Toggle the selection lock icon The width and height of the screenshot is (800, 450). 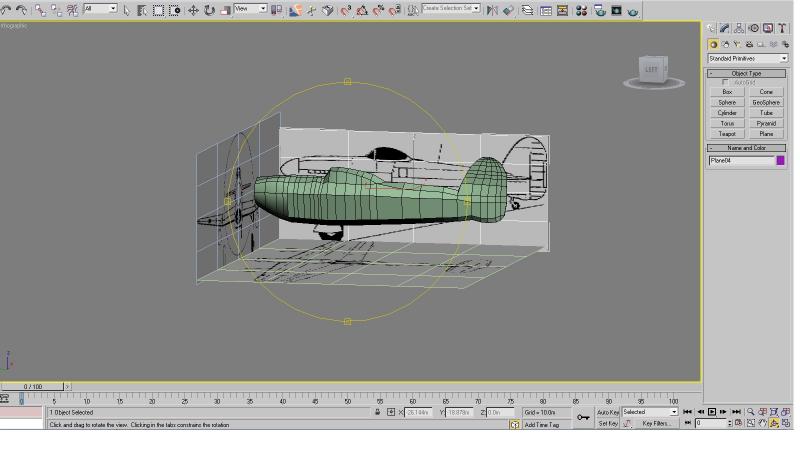[x=378, y=412]
